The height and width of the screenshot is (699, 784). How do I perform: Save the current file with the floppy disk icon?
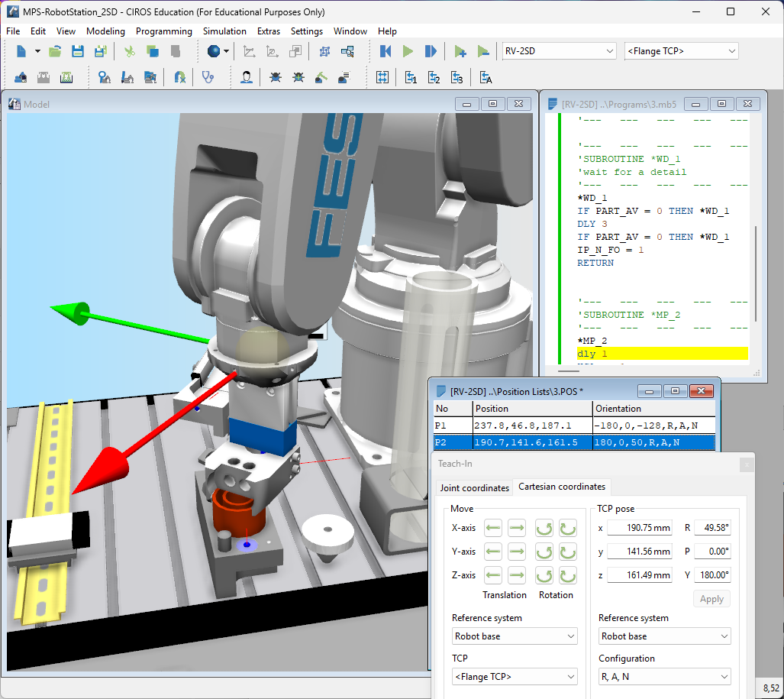tap(78, 51)
